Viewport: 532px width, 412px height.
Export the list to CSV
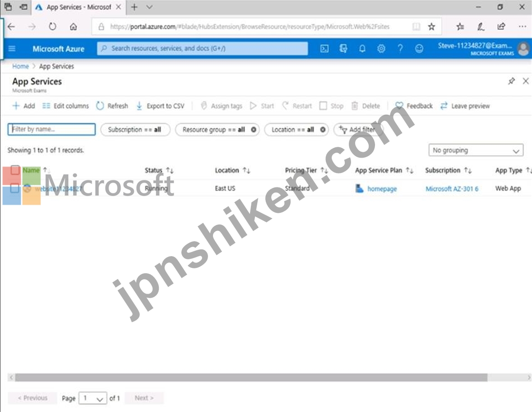pos(160,106)
